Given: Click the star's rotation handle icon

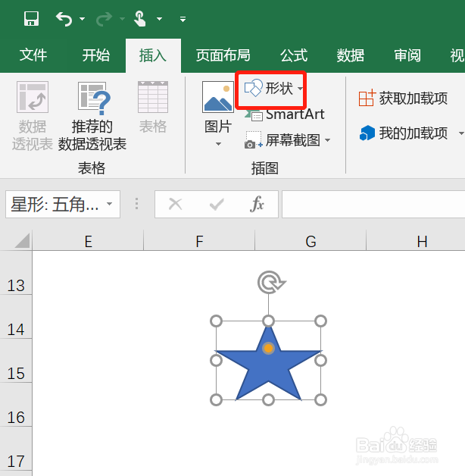Looking at the screenshot, I should pyautogui.click(x=271, y=282).
